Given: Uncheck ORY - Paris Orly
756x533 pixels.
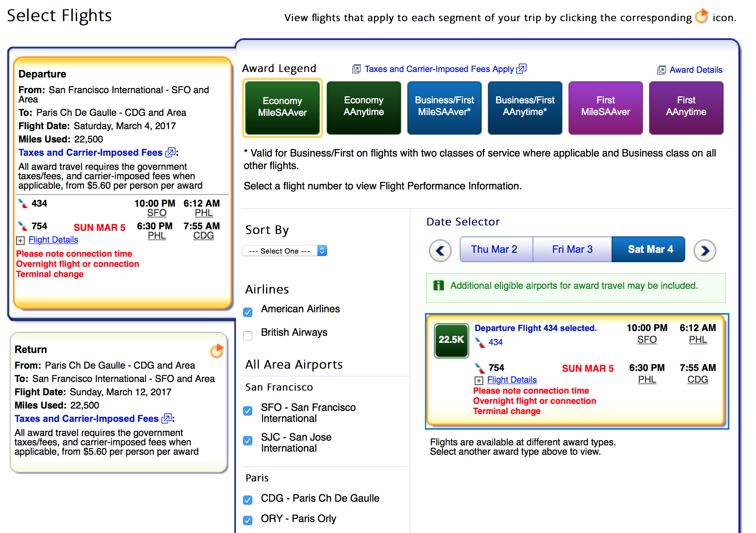Looking at the screenshot, I should pyautogui.click(x=248, y=520).
